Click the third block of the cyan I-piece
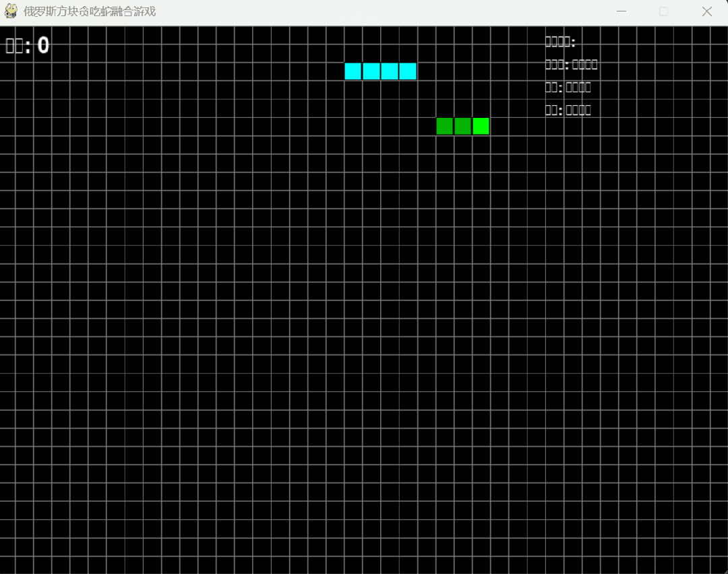The width and height of the screenshot is (728, 574). (390, 71)
